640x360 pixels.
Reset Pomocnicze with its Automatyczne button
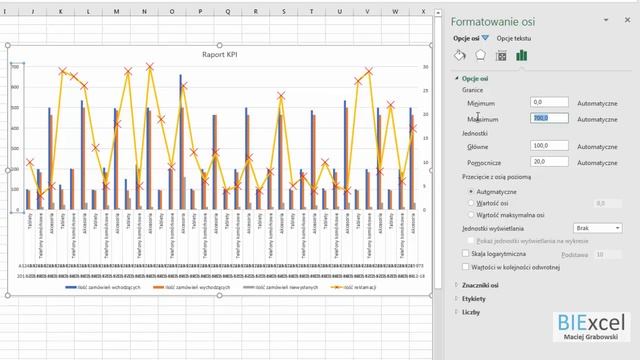pos(597,163)
